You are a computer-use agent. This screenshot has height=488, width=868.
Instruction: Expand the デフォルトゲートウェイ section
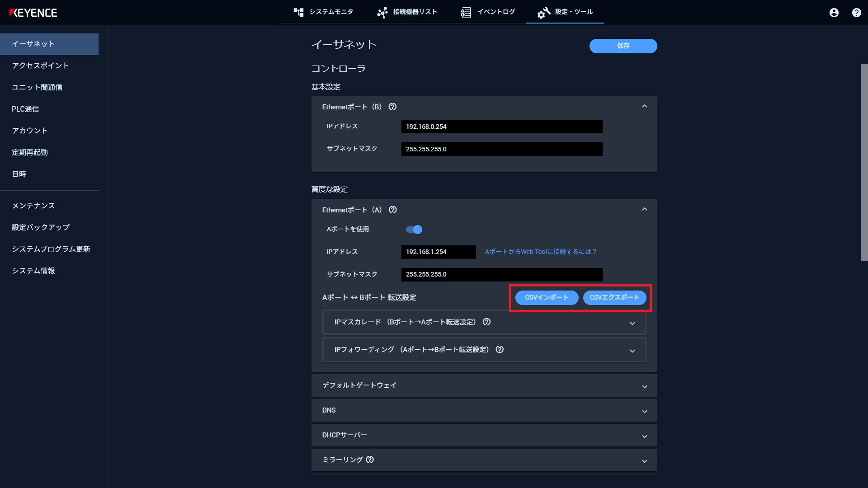tap(484, 385)
